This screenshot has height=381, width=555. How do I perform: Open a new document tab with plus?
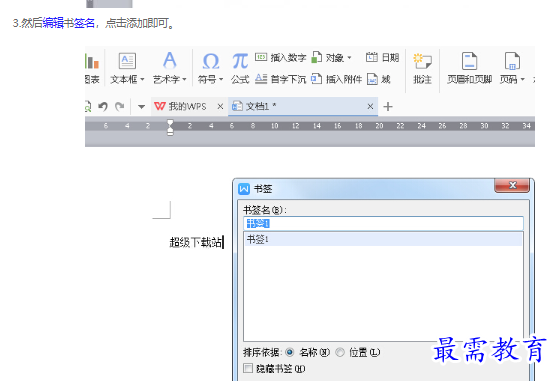coord(388,107)
